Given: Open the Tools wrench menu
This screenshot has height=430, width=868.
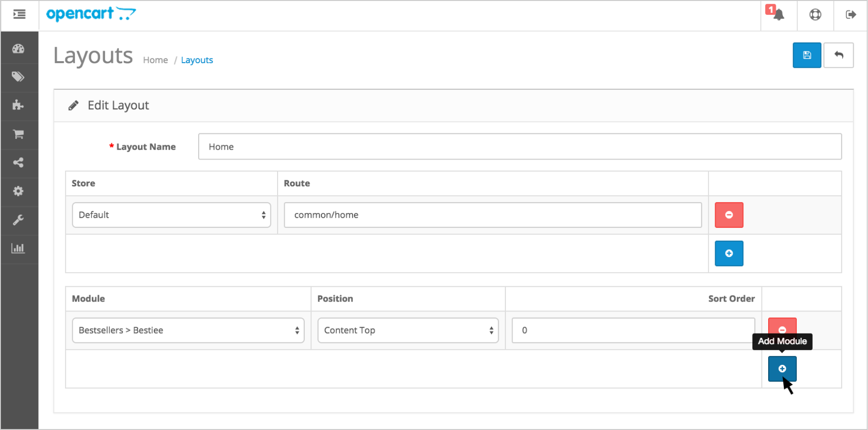Looking at the screenshot, I should click(19, 220).
